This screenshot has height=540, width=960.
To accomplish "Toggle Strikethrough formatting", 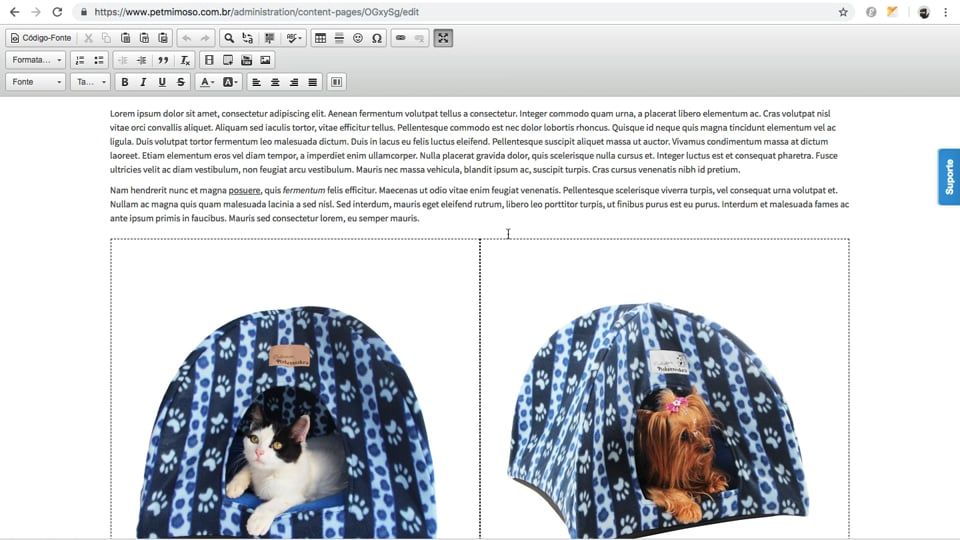I will point(181,82).
